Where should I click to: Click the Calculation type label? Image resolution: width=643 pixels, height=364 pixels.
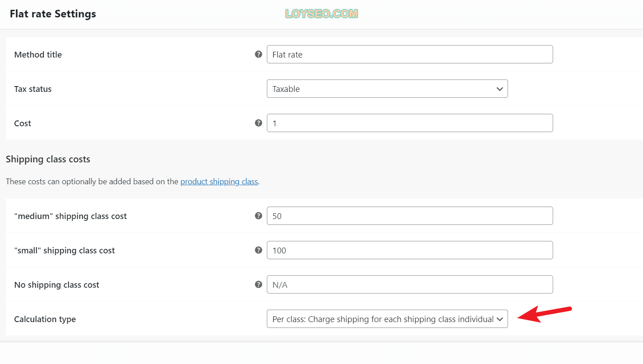point(45,319)
